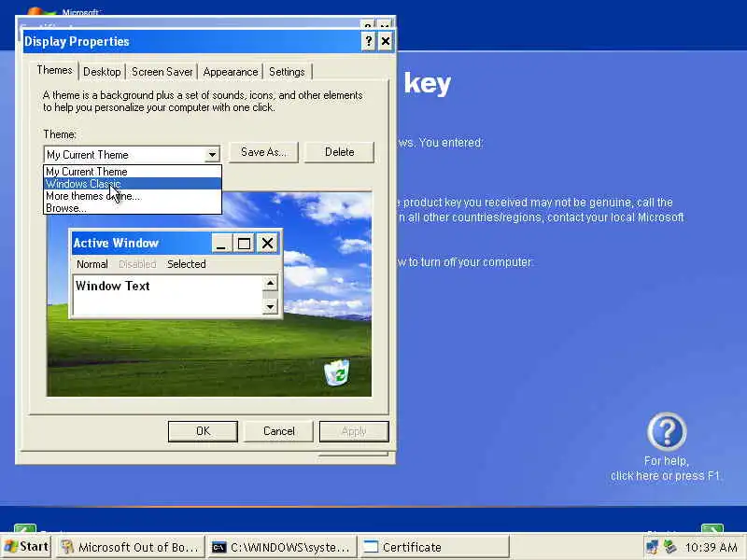Close the Display Properties dialog with X
This screenshot has height=560, width=747.
tap(385, 41)
